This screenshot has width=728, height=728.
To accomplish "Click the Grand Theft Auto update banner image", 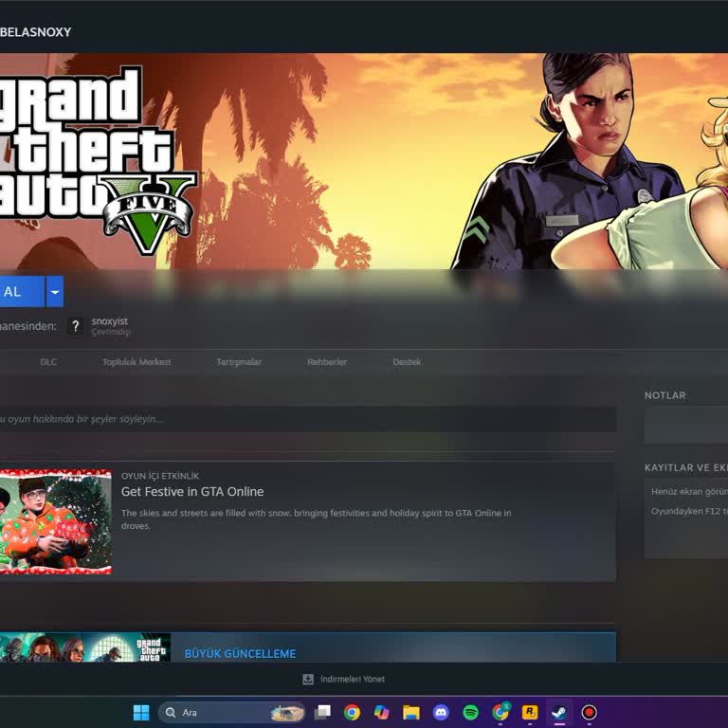I will pyautogui.click(x=85, y=647).
